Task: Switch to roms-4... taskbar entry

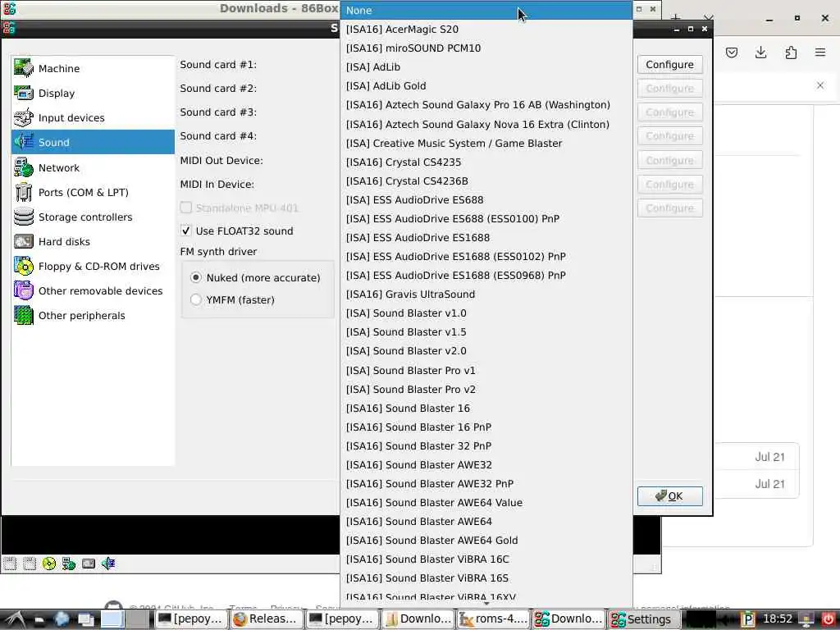Action: point(493,619)
